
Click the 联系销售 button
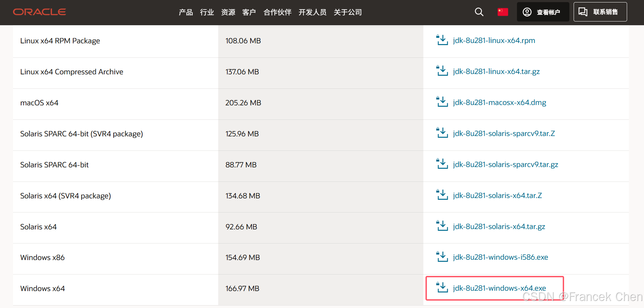coord(600,12)
